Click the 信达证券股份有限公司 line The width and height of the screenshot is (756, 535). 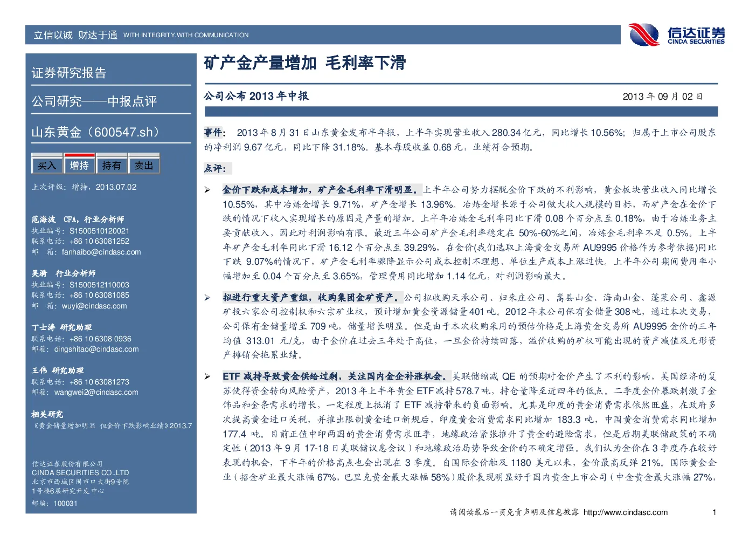67,464
